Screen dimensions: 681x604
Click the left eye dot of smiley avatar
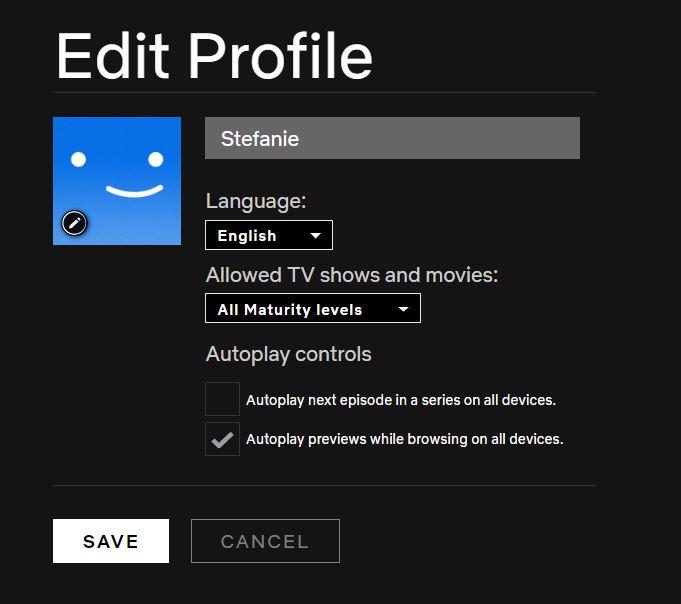[x=79, y=159]
